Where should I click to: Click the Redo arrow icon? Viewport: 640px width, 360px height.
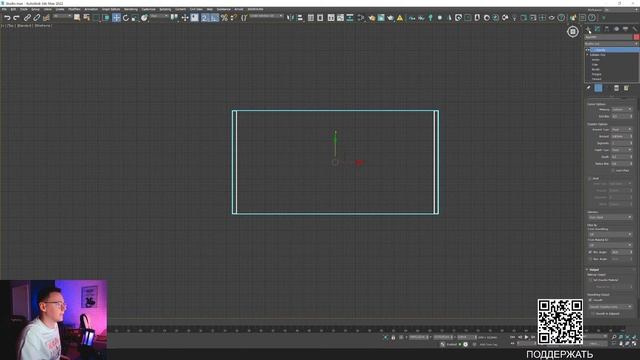tap(16, 18)
